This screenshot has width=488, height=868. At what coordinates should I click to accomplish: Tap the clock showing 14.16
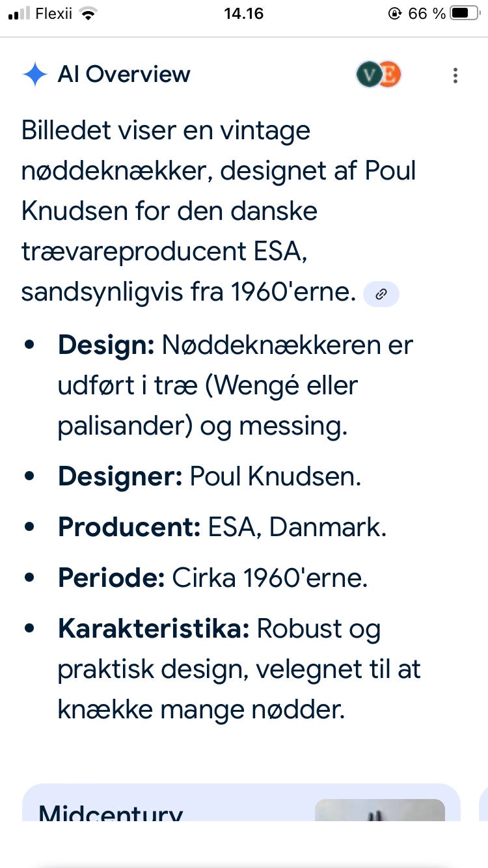(244, 13)
